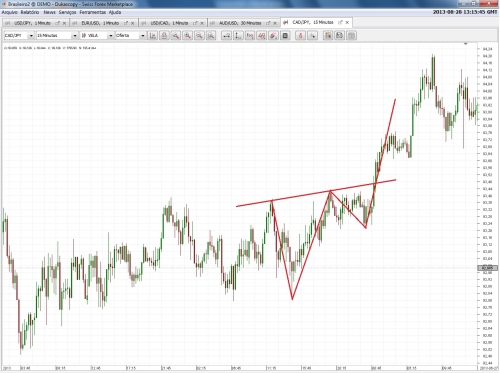Expand the Oferta price side dropdown
500x373 pixels.
(130, 35)
